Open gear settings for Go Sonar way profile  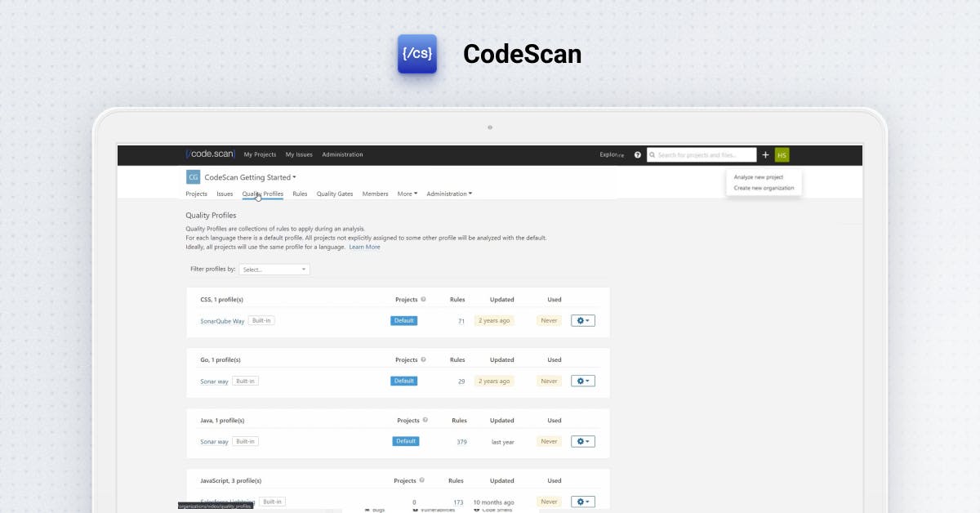click(582, 381)
